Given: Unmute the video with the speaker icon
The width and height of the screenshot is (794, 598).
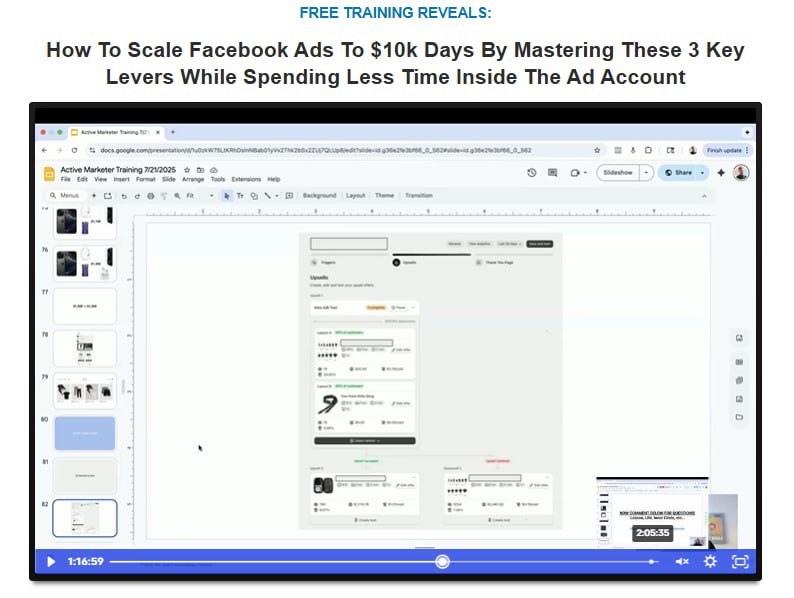Looking at the screenshot, I should click(x=682, y=562).
